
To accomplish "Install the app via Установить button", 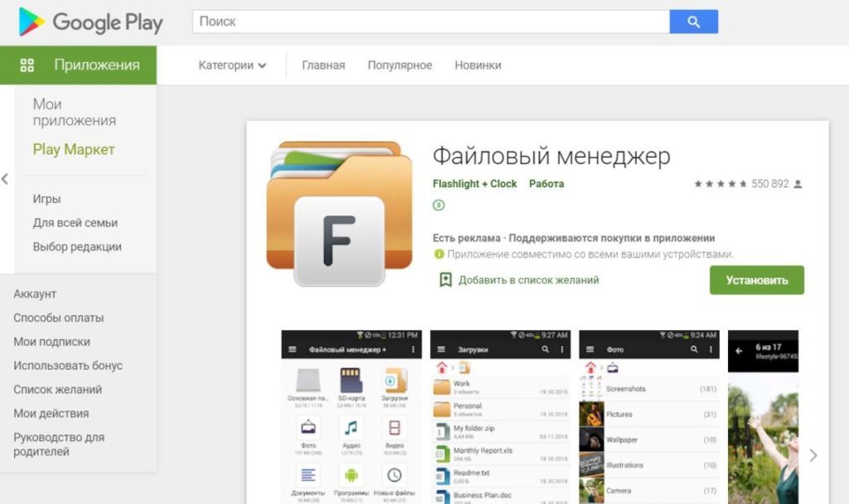I will click(756, 280).
